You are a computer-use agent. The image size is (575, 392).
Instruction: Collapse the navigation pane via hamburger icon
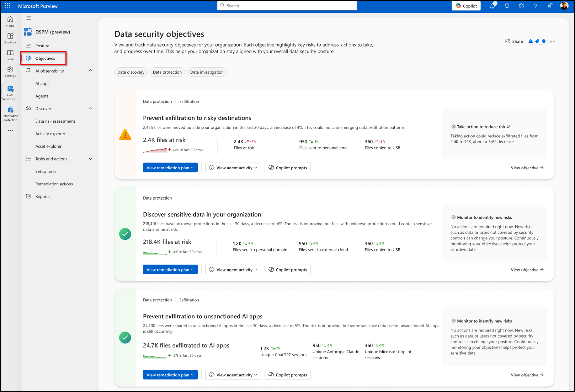pyautogui.click(x=29, y=18)
